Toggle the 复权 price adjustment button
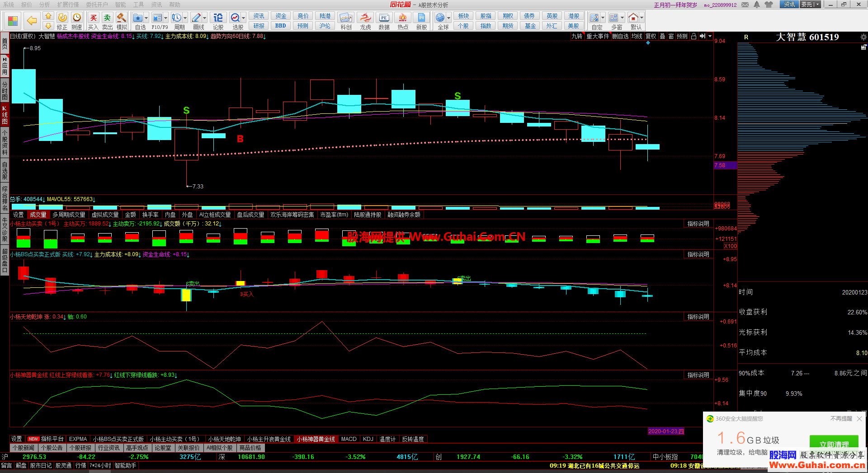Image resolution: width=868 pixels, height=473 pixels. click(651, 37)
